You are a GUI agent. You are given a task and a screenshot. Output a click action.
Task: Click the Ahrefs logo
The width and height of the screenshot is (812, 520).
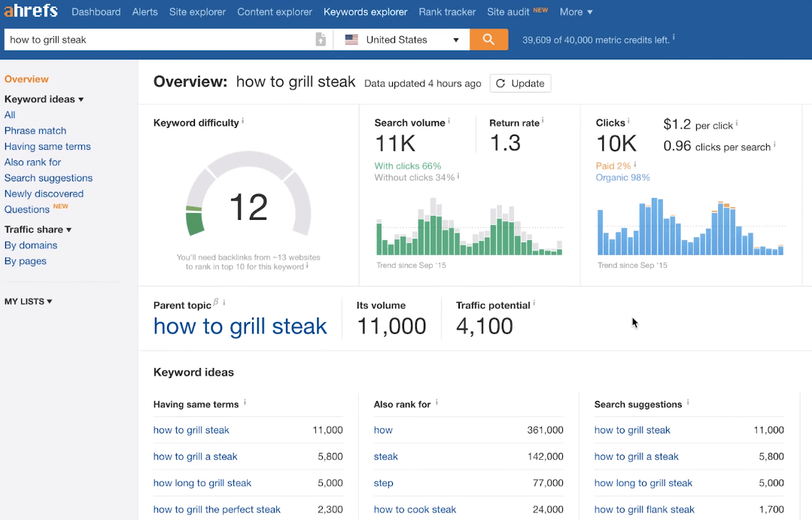(x=30, y=11)
